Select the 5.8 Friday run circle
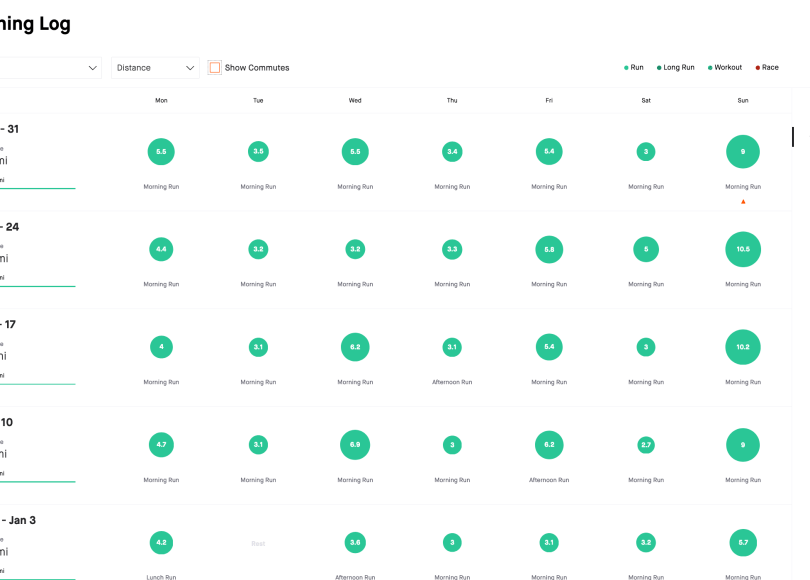The width and height of the screenshot is (810, 580). pyautogui.click(x=549, y=249)
